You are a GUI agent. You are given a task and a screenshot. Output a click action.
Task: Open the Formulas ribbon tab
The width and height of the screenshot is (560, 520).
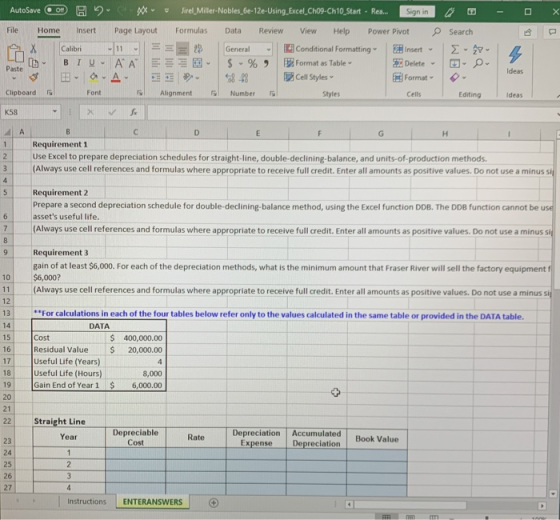(x=191, y=30)
